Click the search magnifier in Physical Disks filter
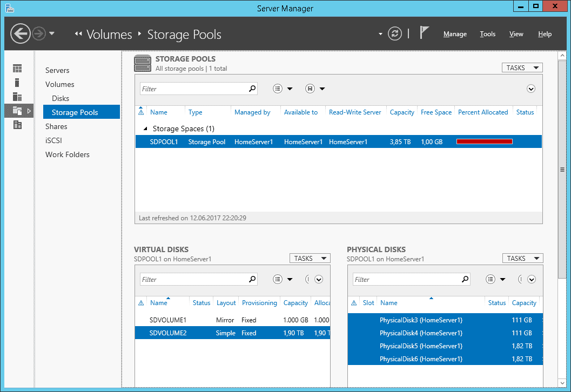Screen dimensions: 571x392 point(465,279)
